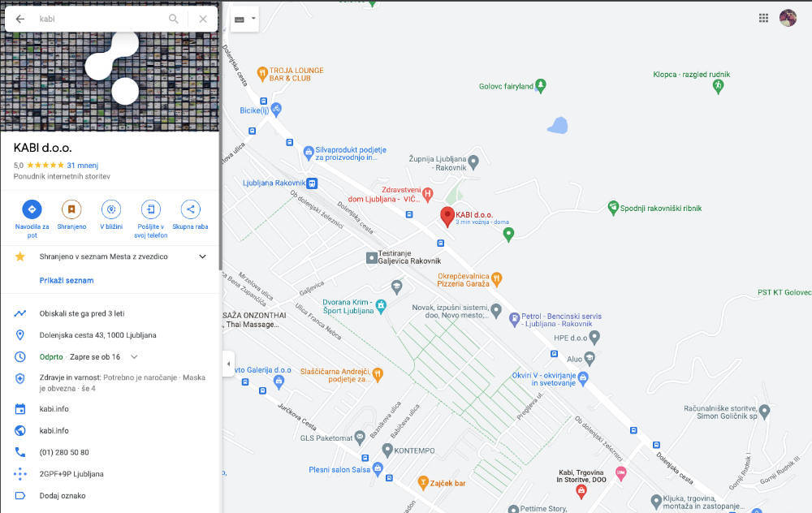
Task: Click the KONTEMPO marker
Action: click(x=387, y=450)
